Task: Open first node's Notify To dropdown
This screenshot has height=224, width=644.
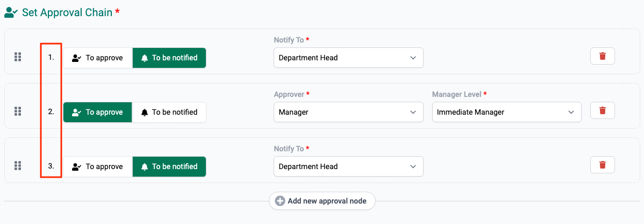Action: tap(348, 58)
